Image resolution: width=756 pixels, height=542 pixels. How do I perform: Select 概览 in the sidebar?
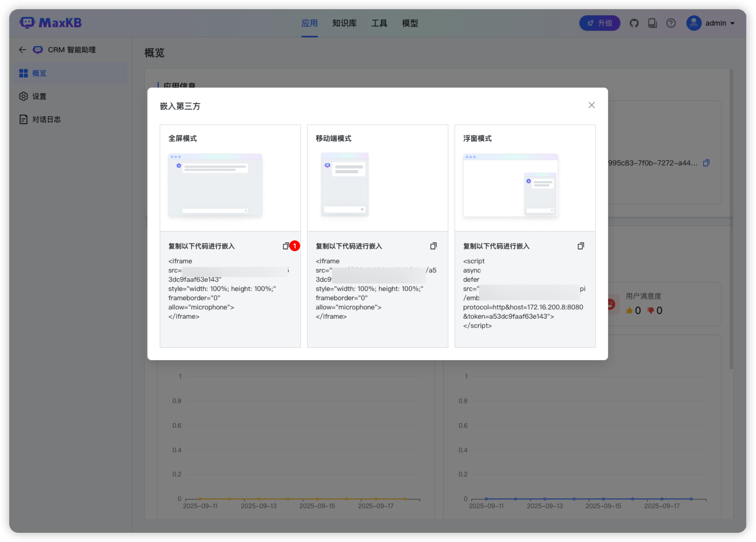point(39,73)
